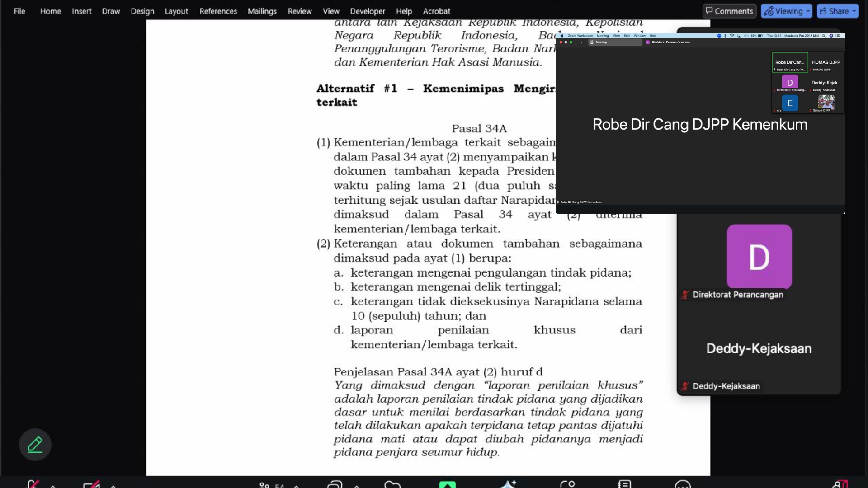Click the Comments speech-bubble icon in Word
The height and width of the screenshot is (488, 868).
709,11
